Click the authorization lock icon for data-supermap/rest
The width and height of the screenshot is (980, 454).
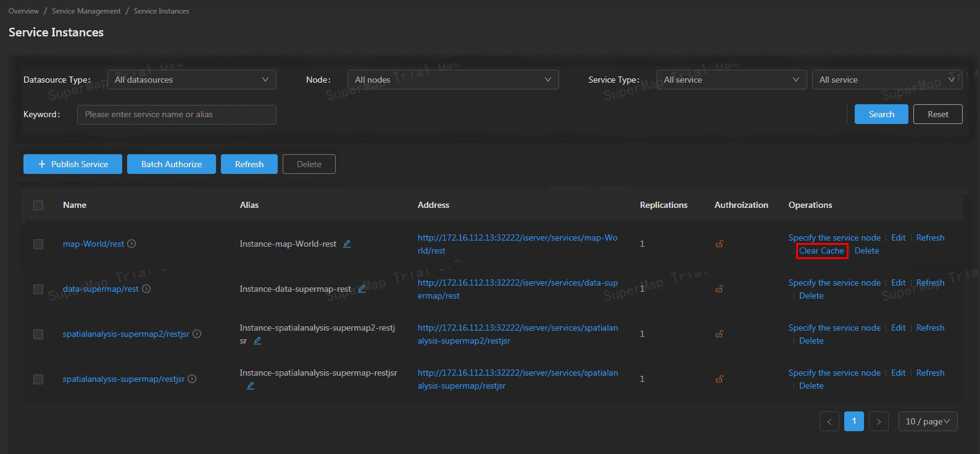719,289
